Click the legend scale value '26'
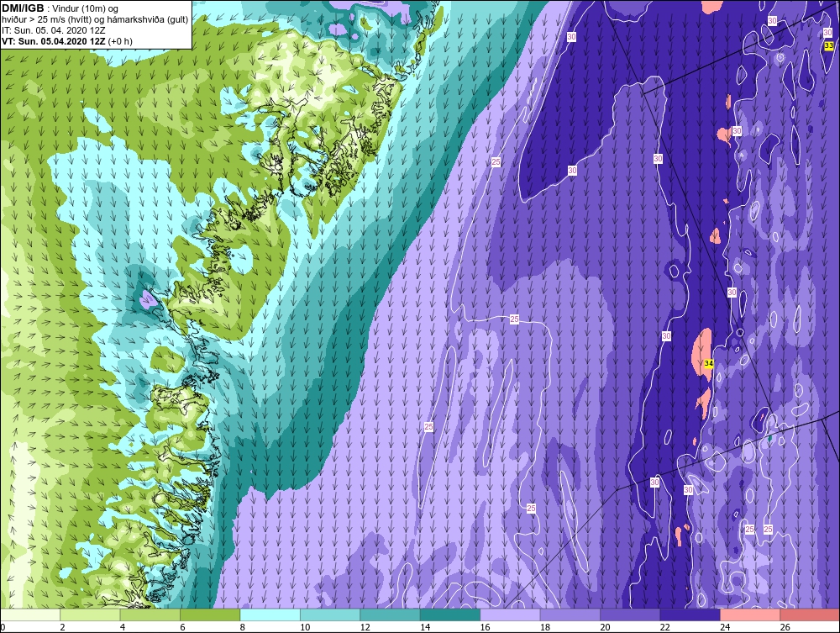The width and height of the screenshot is (840, 633). 785,627
